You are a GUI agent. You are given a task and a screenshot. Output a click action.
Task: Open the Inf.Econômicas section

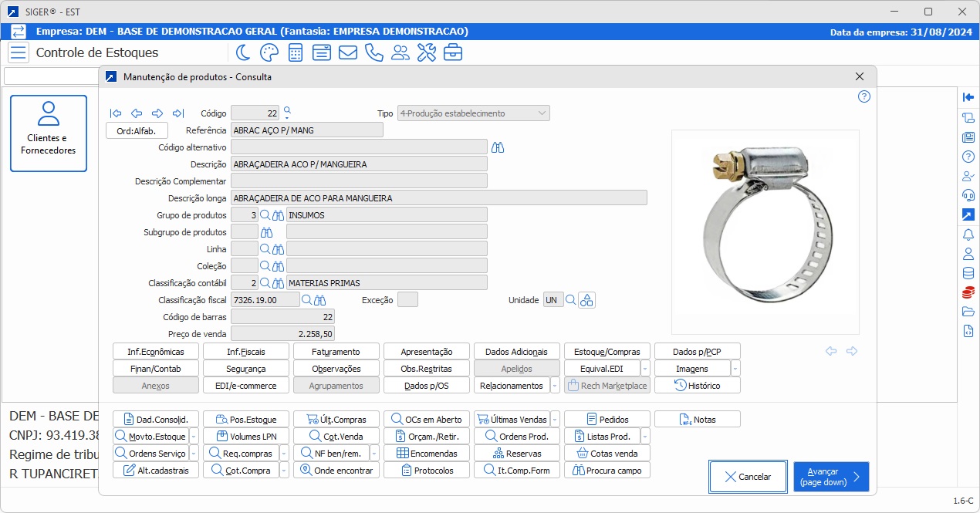pyautogui.click(x=156, y=352)
